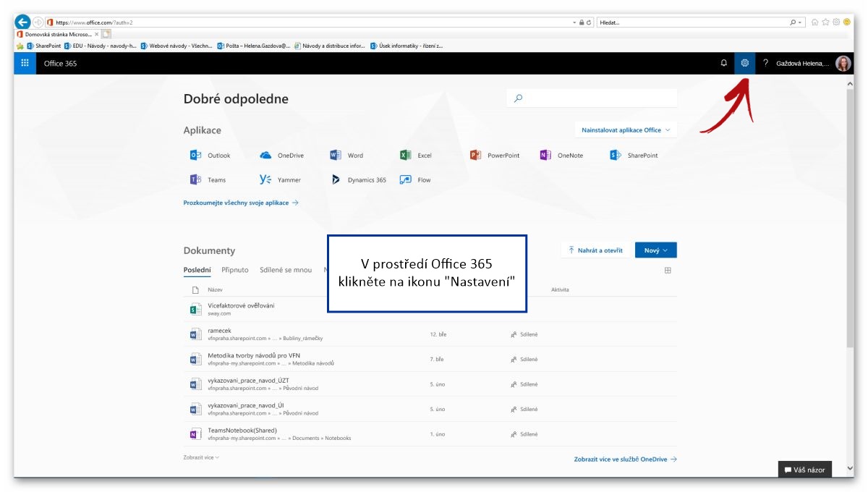The width and height of the screenshot is (868, 492).
Task: Click the Gažďová Helena account name
Action: coord(803,64)
